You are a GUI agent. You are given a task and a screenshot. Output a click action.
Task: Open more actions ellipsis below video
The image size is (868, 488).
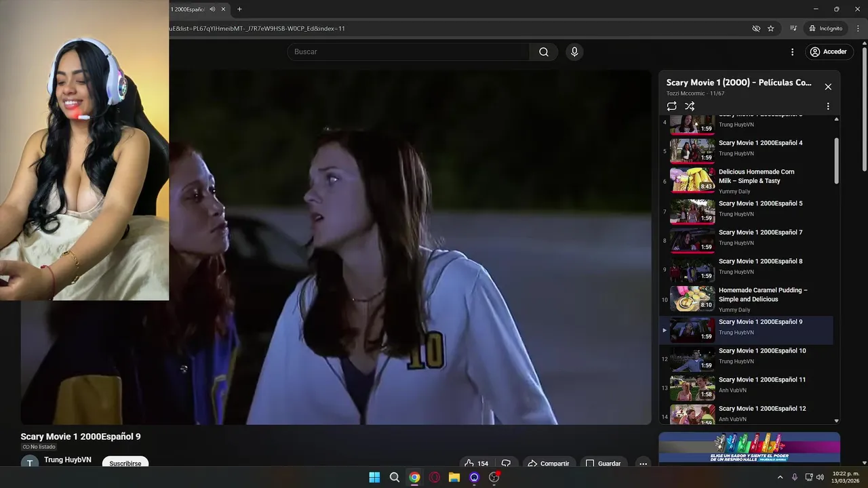643,464
